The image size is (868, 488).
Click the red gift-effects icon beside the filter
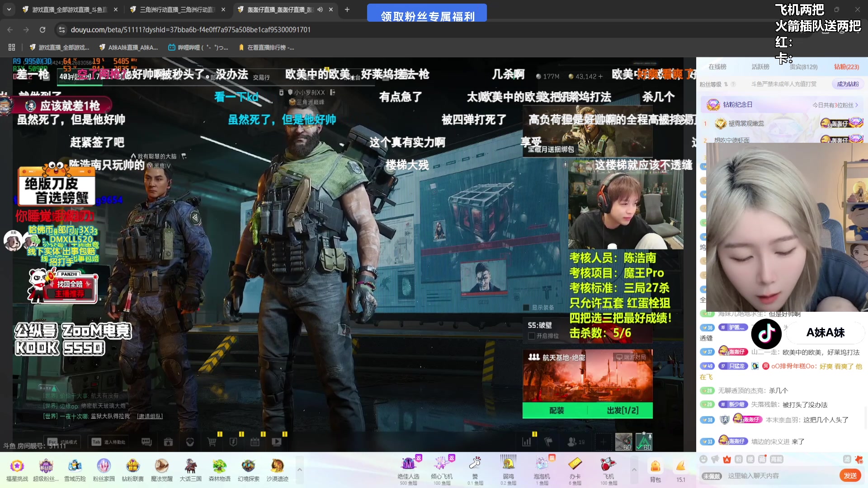click(859, 460)
